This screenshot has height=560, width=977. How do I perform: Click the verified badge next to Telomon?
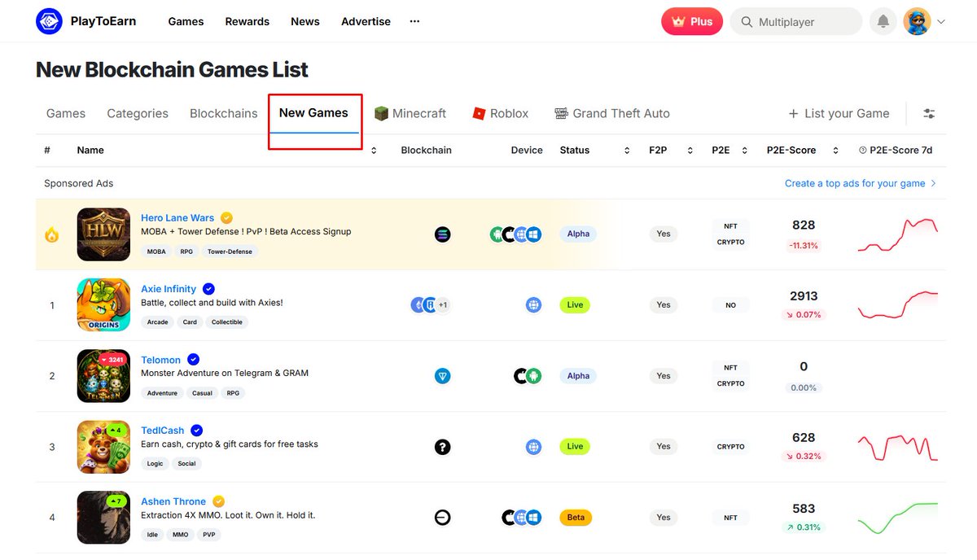click(x=194, y=360)
